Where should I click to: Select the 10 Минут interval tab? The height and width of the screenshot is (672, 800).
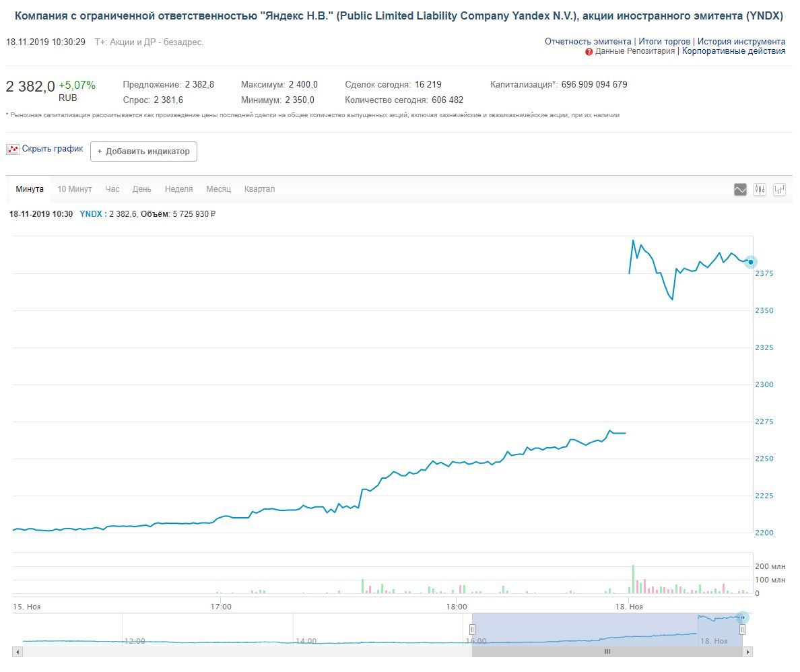point(75,189)
